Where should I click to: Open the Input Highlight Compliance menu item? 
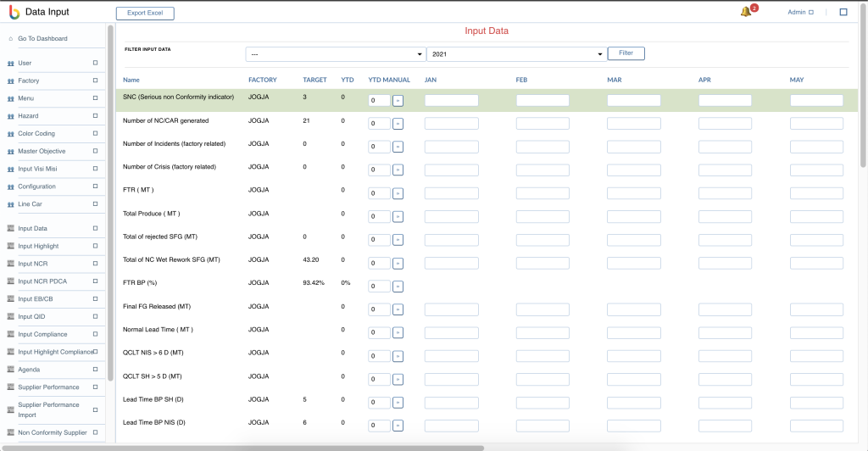click(55, 352)
